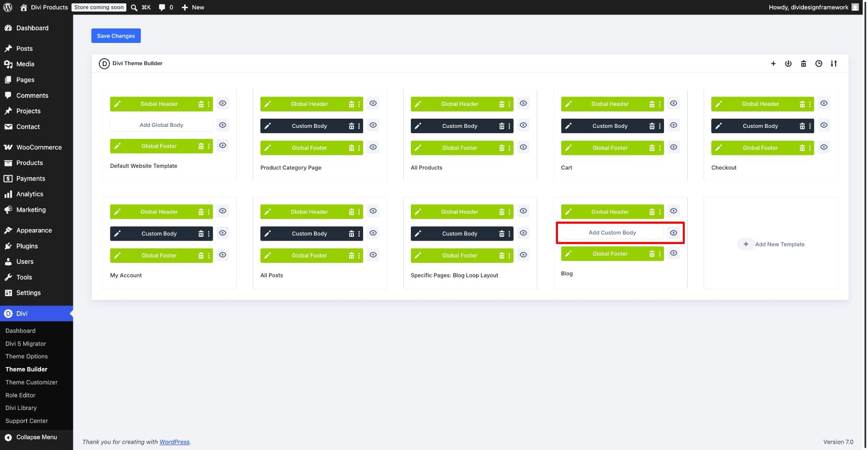The image size is (868, 450).
Task: Toggle Custom Body eye in My Account
Action: point(222,233)
